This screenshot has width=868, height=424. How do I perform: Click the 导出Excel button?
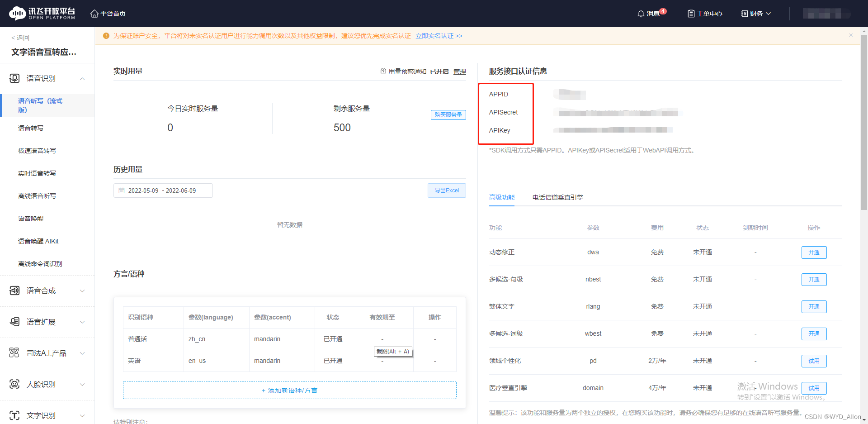(447, 191)
